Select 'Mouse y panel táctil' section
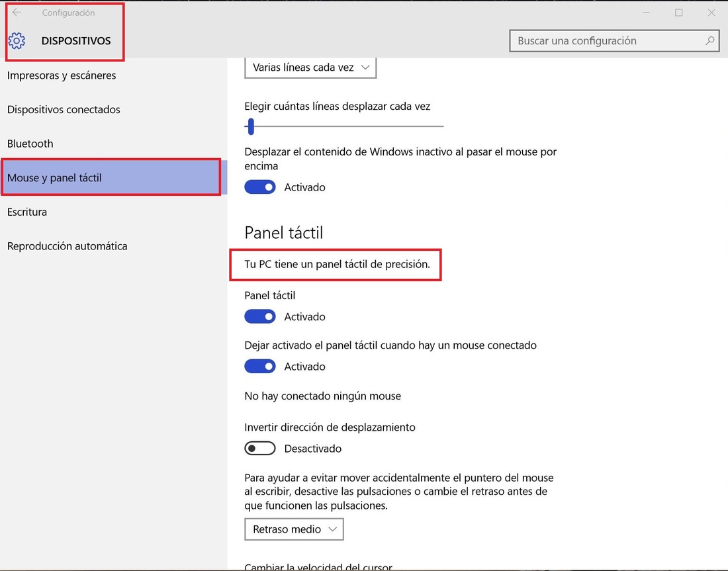This screenshot has width=728, height=571. (x=113, y=178)
